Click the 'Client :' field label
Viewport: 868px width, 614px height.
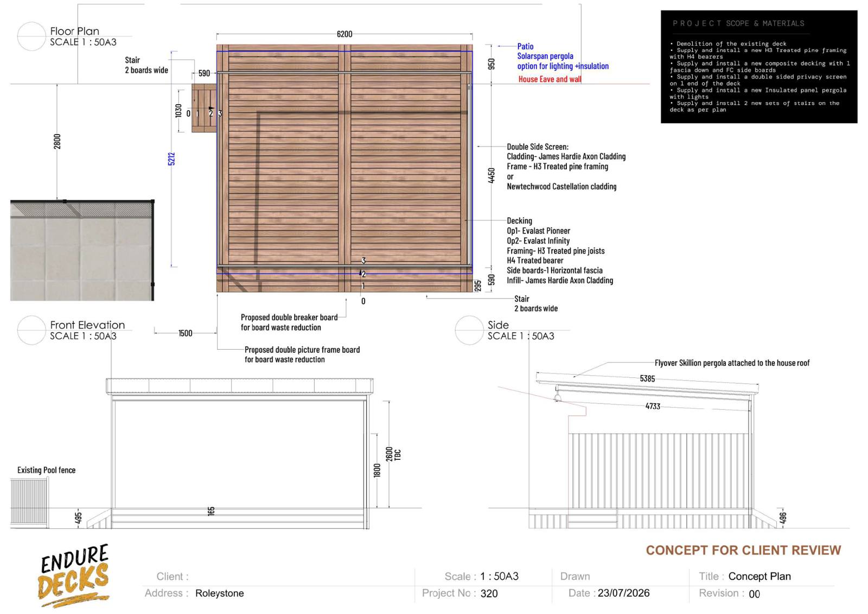(173, 577)
